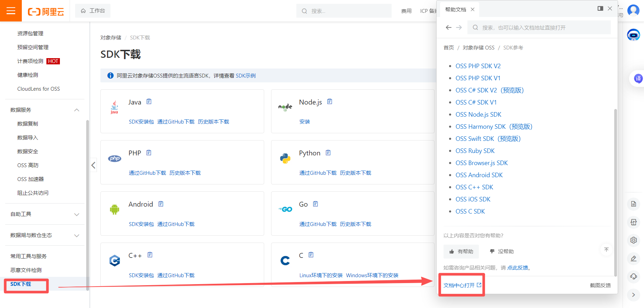Click Go 历史版本下载 link

point(356,224)
